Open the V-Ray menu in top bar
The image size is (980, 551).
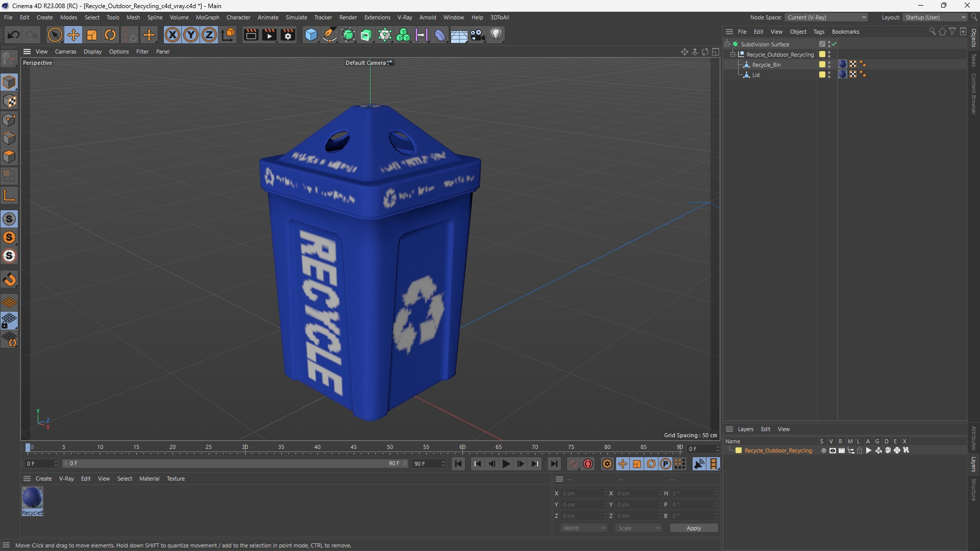point(405,17)
